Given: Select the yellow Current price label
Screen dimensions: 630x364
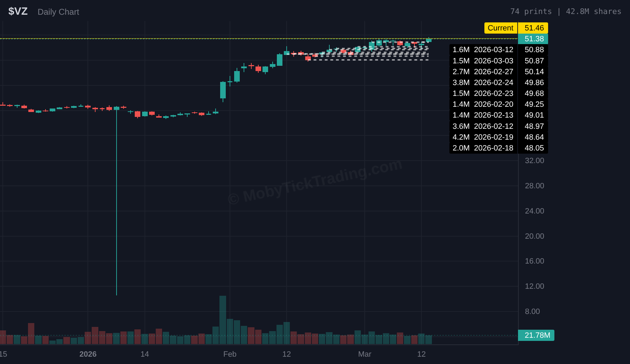Looking at the screenshot, I should (x=500, y=28).
